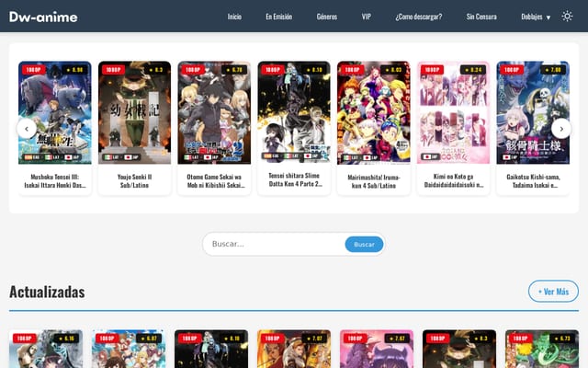
Task: Open the Géneros menu item
Action: pyautogui.click(x=327, y=17)
